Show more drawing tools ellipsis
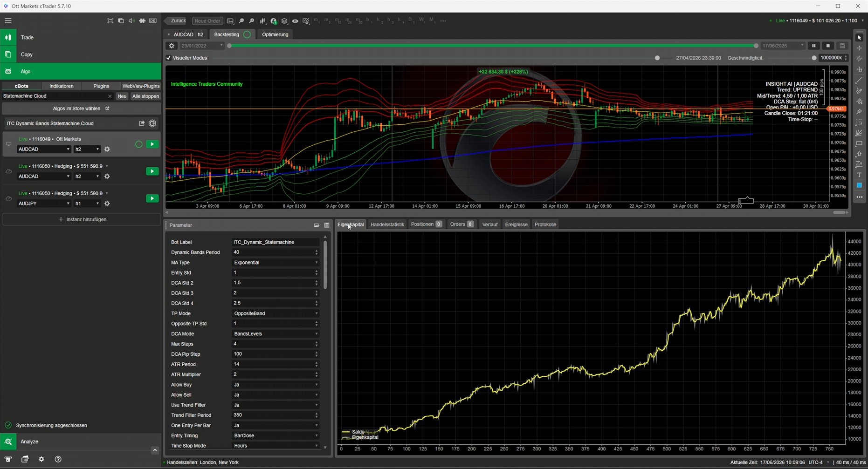The image size is (868, 469). [x=859, y=197]
